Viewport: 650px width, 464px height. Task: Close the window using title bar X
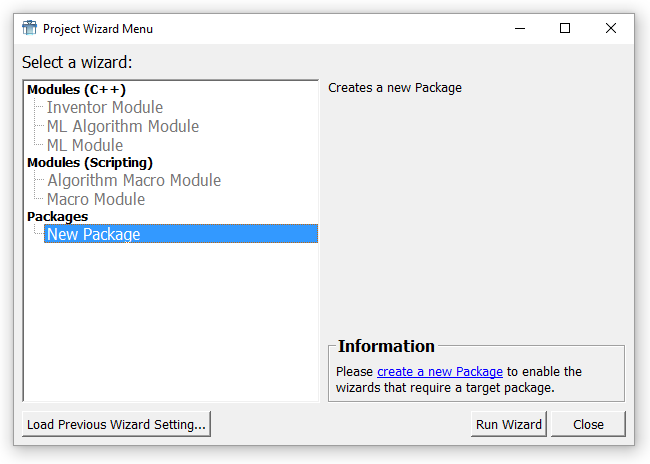pyautogui.click(x=611, y=29)
